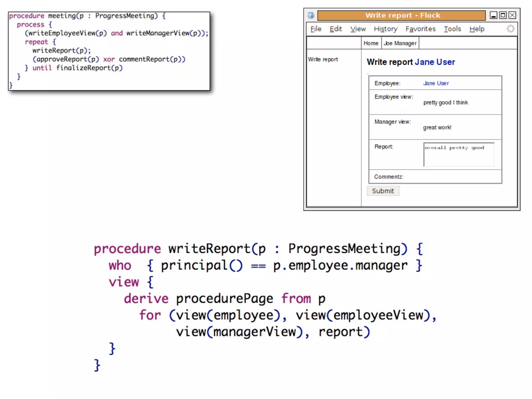
Task: Maximize the Flock browser window
Action: (503, 15)
